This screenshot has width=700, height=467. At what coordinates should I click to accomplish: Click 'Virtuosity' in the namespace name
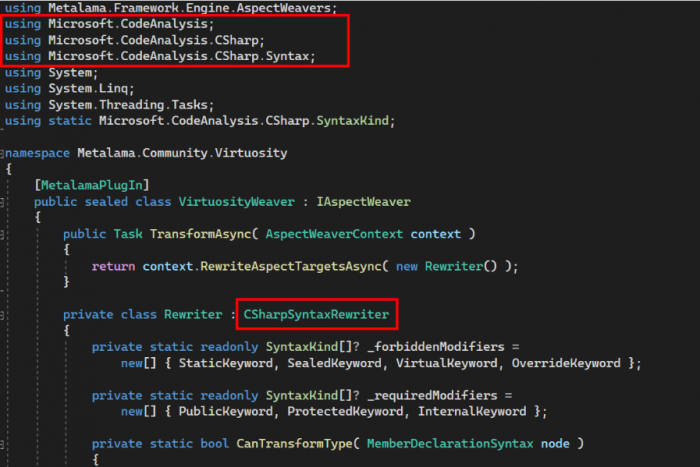pyautogui.click(x=251, y=153)
